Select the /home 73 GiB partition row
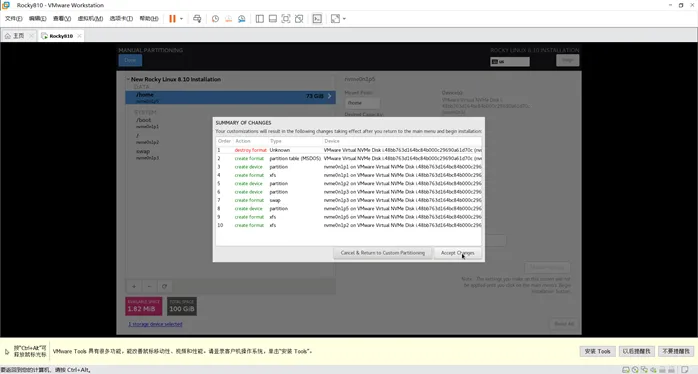 pos(230,98)
